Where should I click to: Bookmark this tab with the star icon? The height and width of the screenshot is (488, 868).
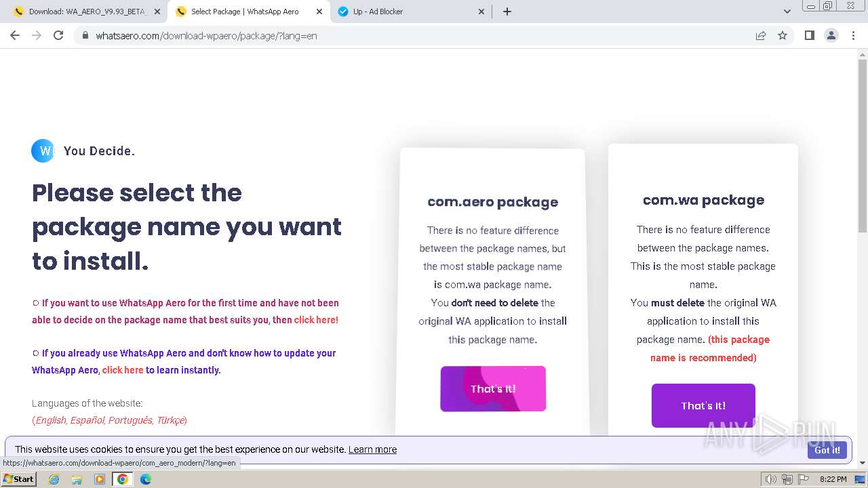[783, 35]
